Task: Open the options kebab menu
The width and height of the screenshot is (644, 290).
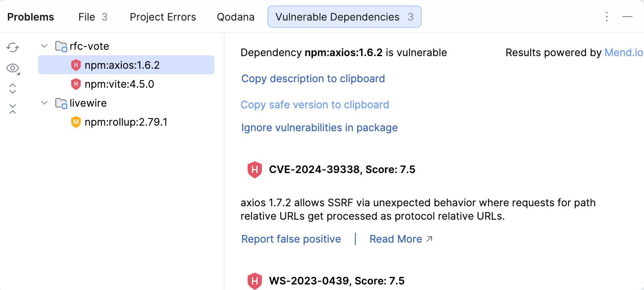Action: (x=606, y=17)
